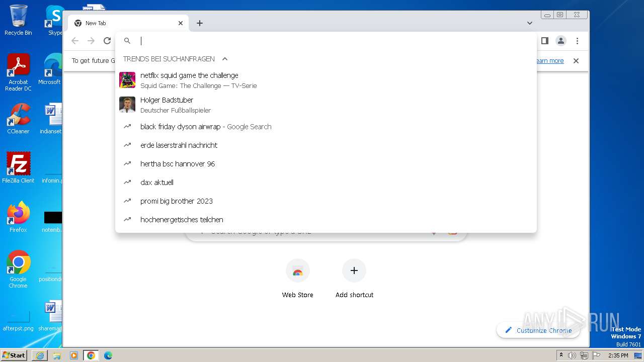The height and width of the screenshot is (362, 644).
Task: Close the New Tab tab
Action: tap(181, 23)
